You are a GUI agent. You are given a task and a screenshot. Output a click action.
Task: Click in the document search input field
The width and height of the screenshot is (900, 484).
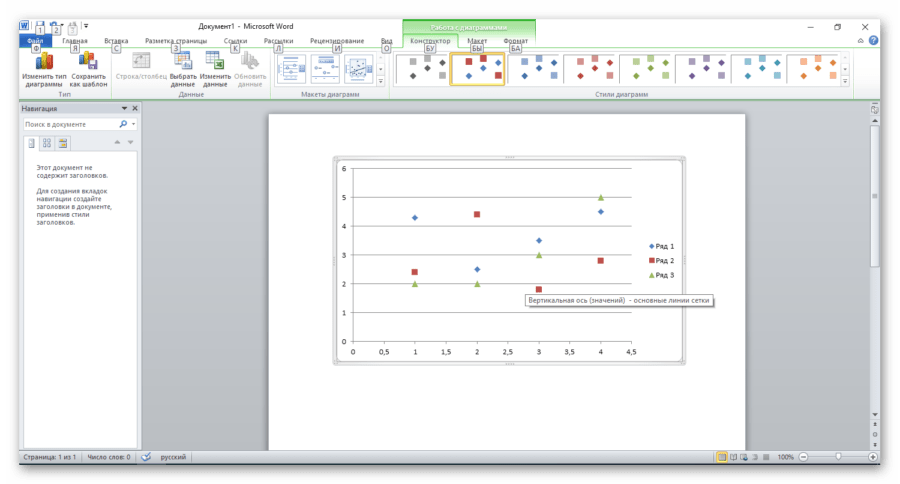70,125
